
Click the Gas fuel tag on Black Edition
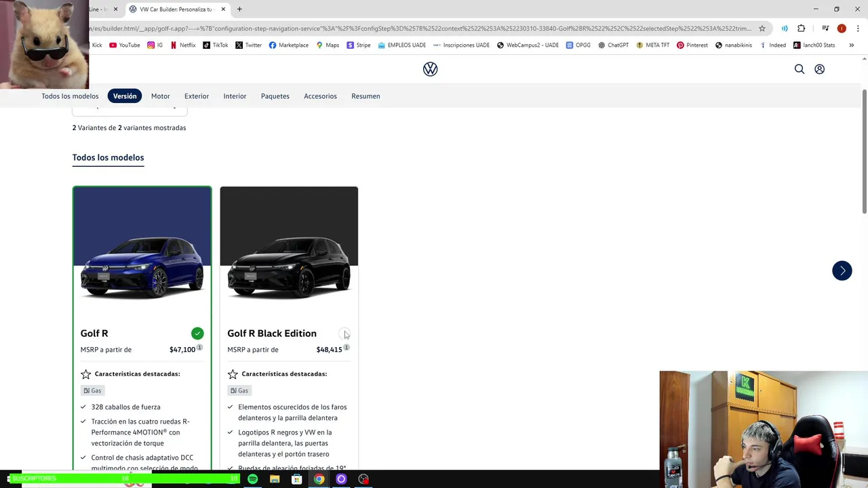coord(239,390)
